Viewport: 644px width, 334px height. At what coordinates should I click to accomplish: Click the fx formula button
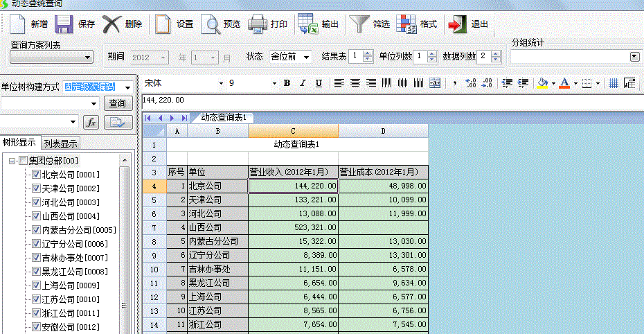click(91, 122)
